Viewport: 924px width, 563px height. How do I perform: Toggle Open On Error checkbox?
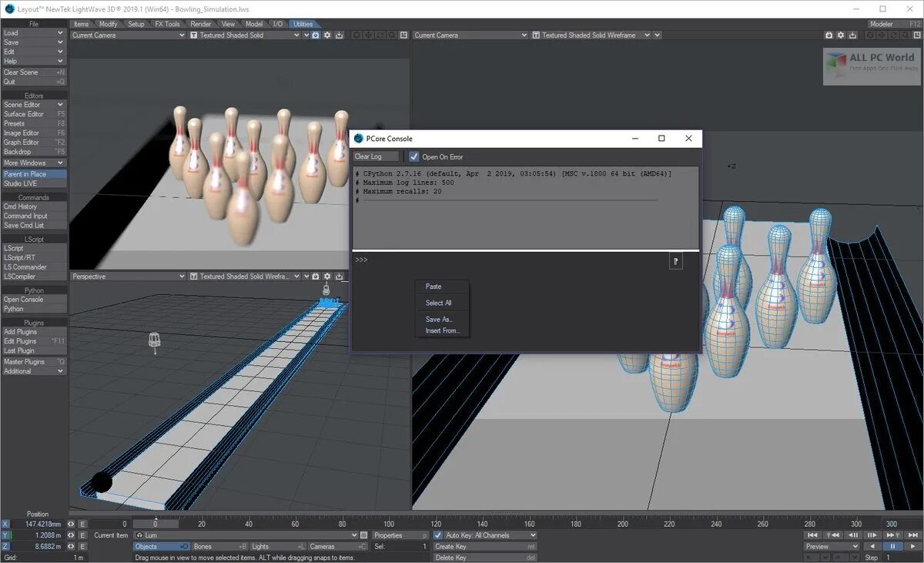pyautogui.click(x=414, y=156)
